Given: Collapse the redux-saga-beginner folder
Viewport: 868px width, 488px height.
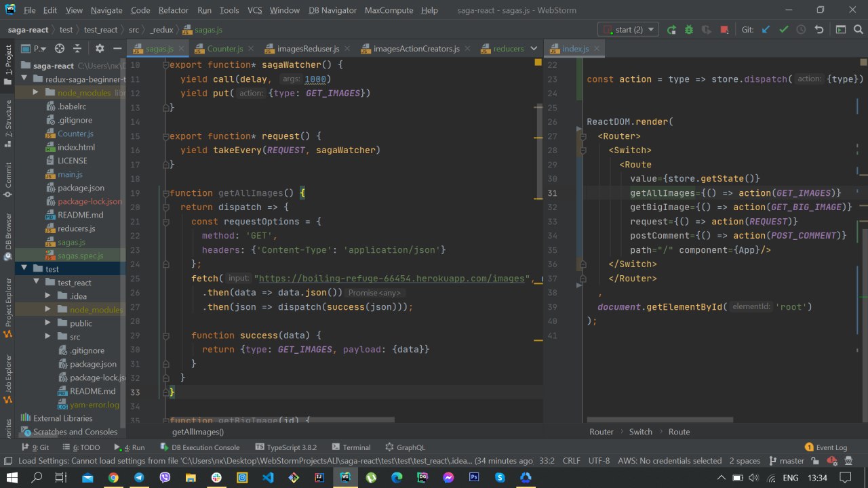Looking at the screenshot, I should pos(24,79).
